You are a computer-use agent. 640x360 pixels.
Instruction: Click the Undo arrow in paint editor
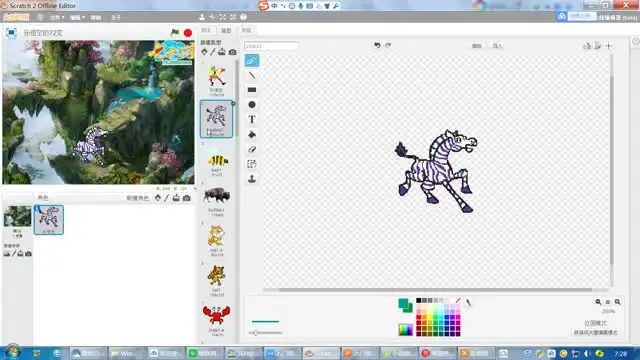click(x=377, y=45)
